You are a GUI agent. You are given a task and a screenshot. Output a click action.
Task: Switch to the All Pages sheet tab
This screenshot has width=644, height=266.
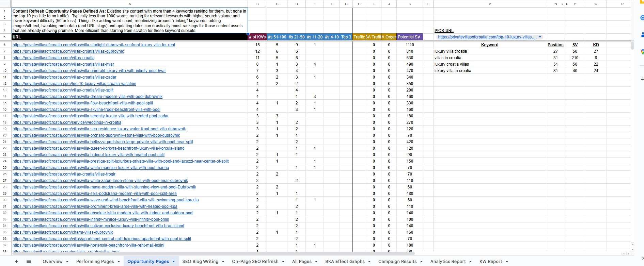(x=302, y=262)
